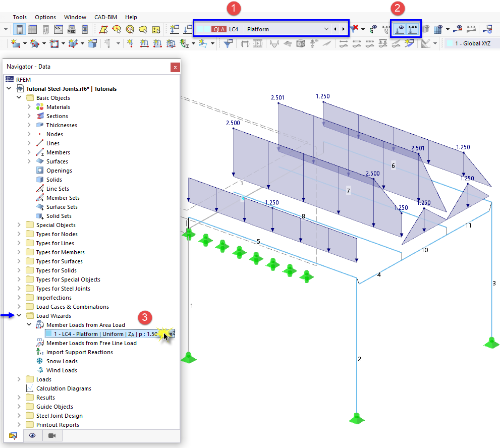Toggle load values display with x.xx icon
Screen dimensions: 500x448
[411, 29]
